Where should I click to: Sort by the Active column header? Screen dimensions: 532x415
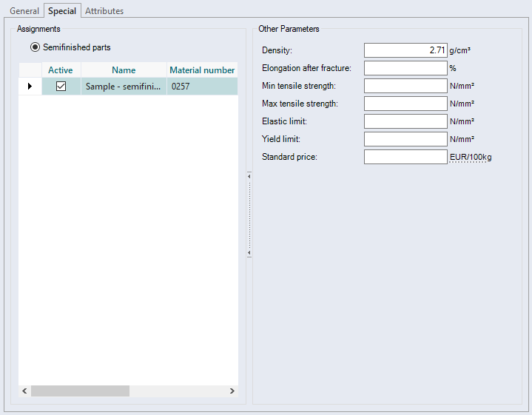(61, 70)
